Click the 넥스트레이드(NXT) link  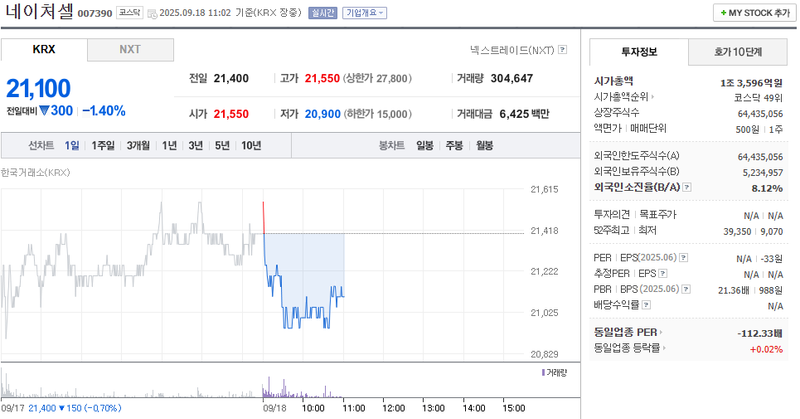pyautogui.click(x=512, y=50)
